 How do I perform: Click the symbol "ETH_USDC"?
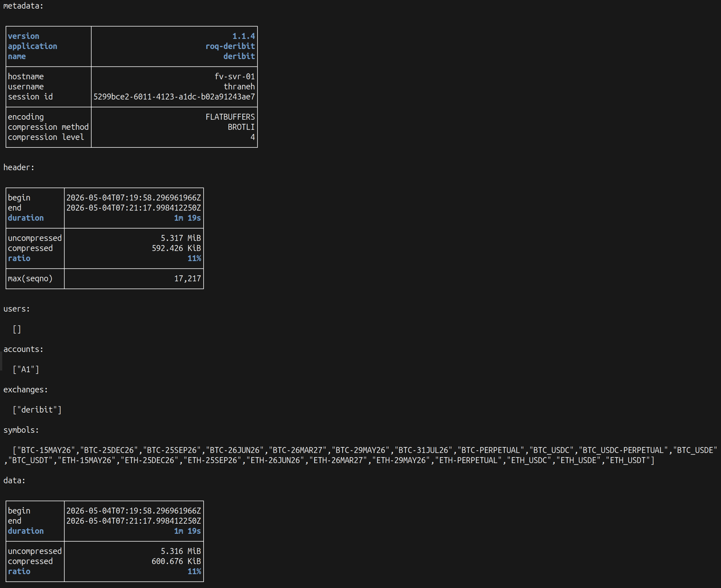529,460
